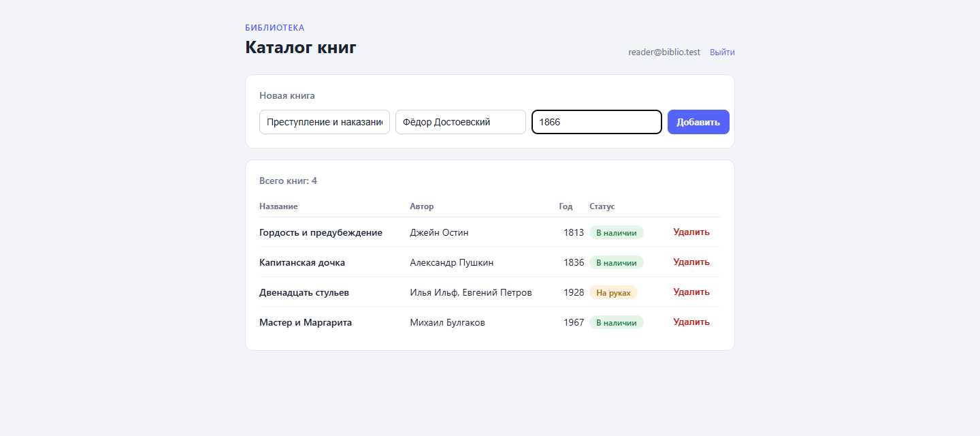
Task: Click the На руках status badge
Action: (x=613, y=293)
